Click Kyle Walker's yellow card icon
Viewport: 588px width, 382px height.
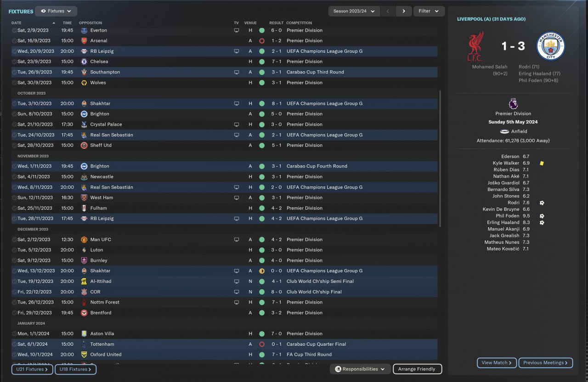[x=542, y=163]
